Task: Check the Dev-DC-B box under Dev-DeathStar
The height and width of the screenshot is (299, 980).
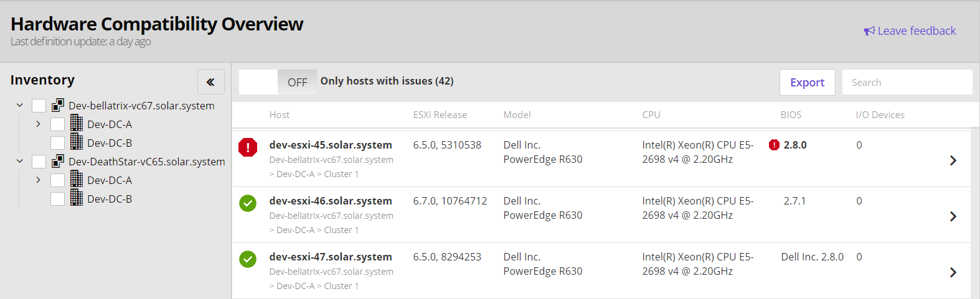Action: click(57, 199)
